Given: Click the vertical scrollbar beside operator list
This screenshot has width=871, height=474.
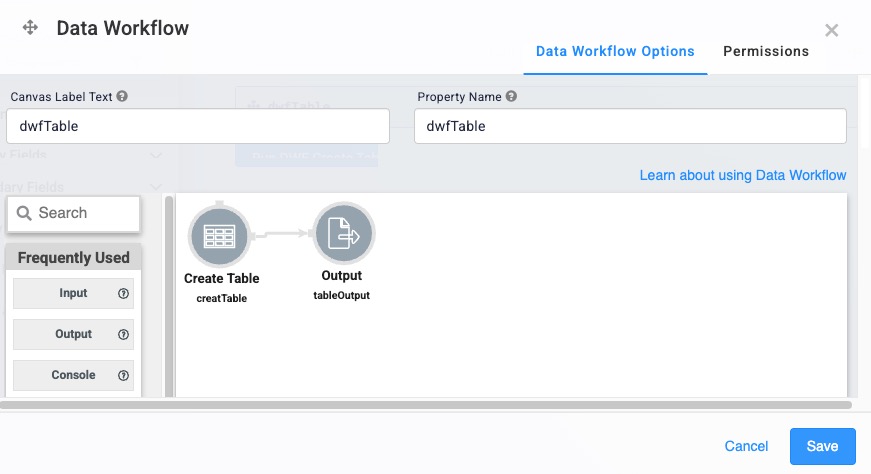Looking at the screenshot, I should (169, 296).
